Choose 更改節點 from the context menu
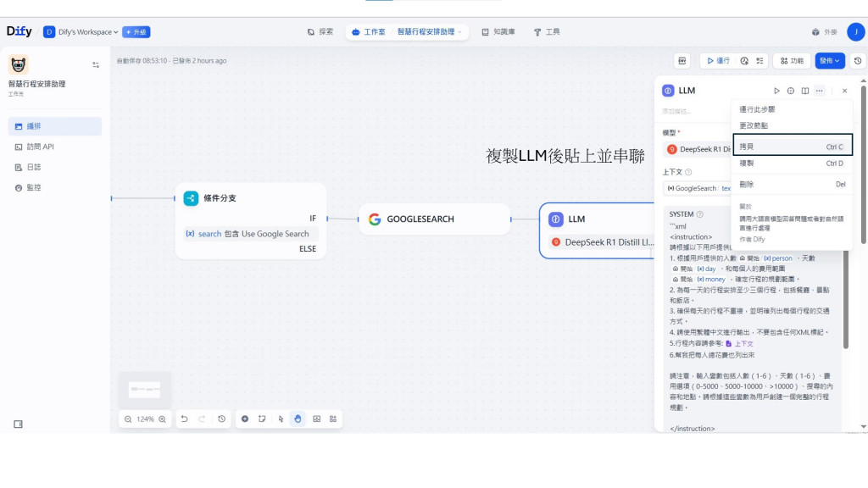 793,125
